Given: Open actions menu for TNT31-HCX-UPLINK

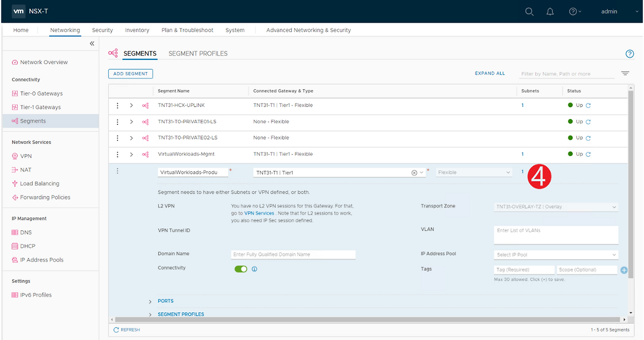Looking at the screenshot, I should tap(118, 106).
